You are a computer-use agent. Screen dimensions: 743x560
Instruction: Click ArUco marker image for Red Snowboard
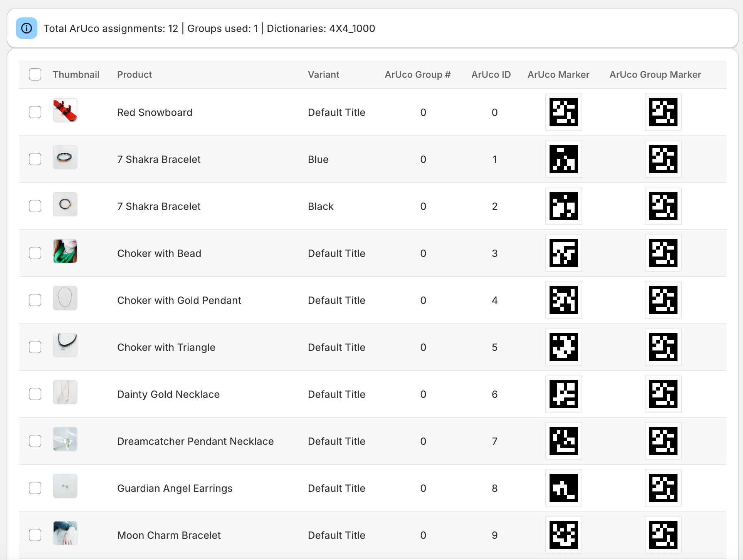(x=563, y=112)
